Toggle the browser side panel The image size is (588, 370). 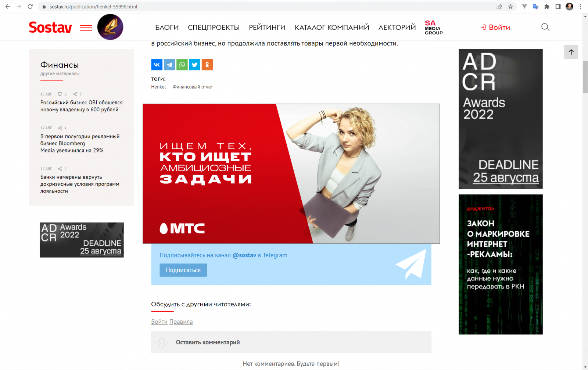pos(558,7)
